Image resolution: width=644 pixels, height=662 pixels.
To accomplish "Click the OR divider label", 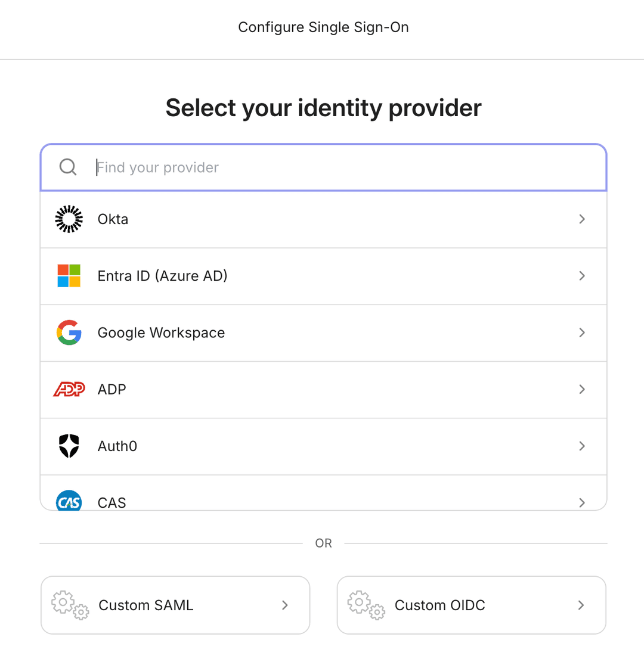I will pos(323,543).
